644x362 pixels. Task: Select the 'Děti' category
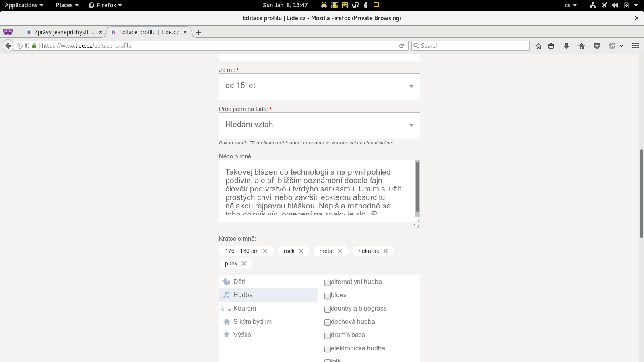pos(268,282)
